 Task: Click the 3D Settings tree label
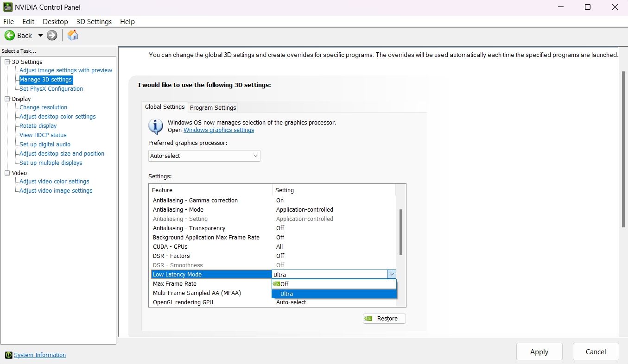click(x=27, y=62)
